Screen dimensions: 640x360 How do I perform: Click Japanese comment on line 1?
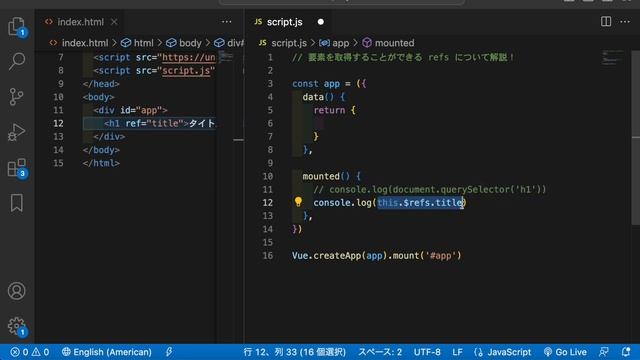[x=403, y=57]
